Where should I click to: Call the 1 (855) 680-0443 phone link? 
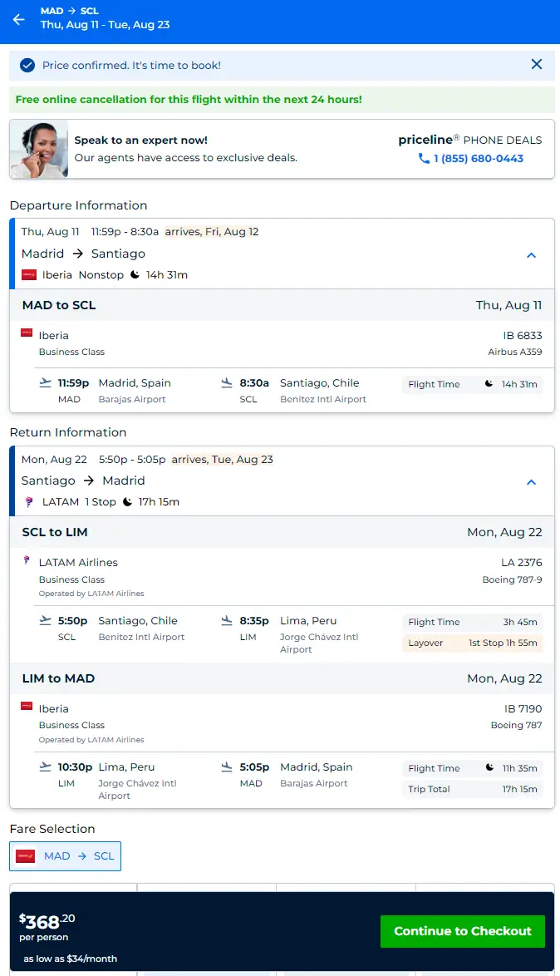click(471, 159)
